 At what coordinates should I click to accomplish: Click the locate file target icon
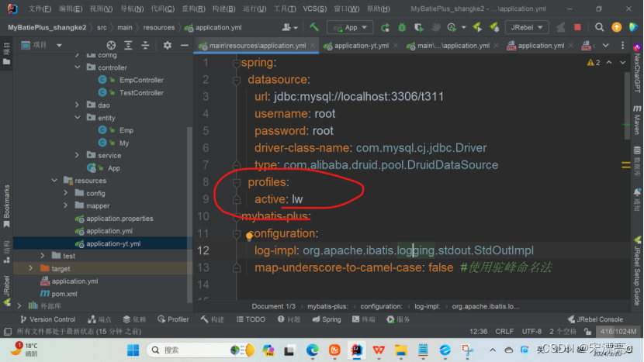(x=109, y=45)
